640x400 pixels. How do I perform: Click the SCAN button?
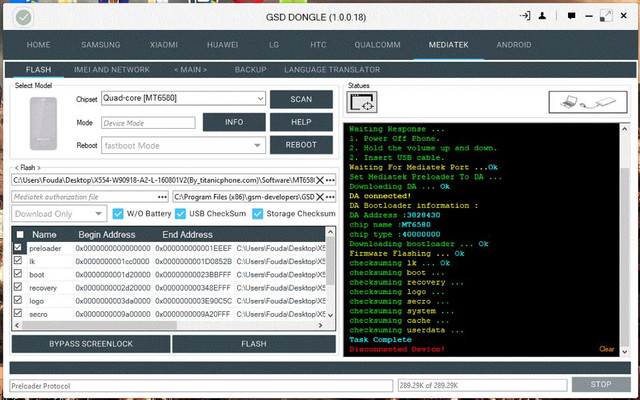tap(301, 99)
